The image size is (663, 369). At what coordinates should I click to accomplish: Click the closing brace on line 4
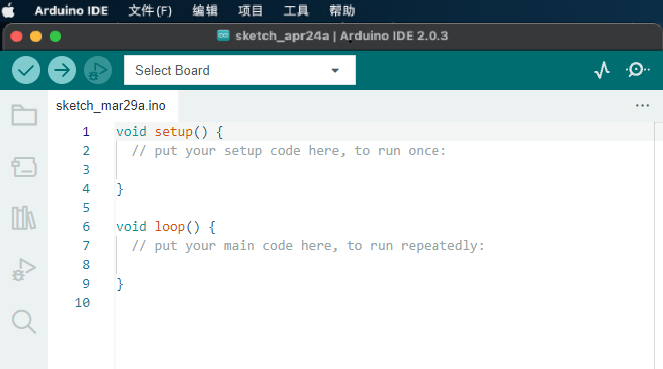120,189
